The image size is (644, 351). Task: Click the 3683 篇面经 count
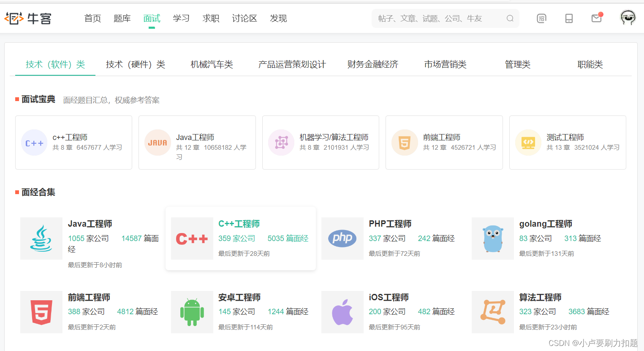click(589, 312)
